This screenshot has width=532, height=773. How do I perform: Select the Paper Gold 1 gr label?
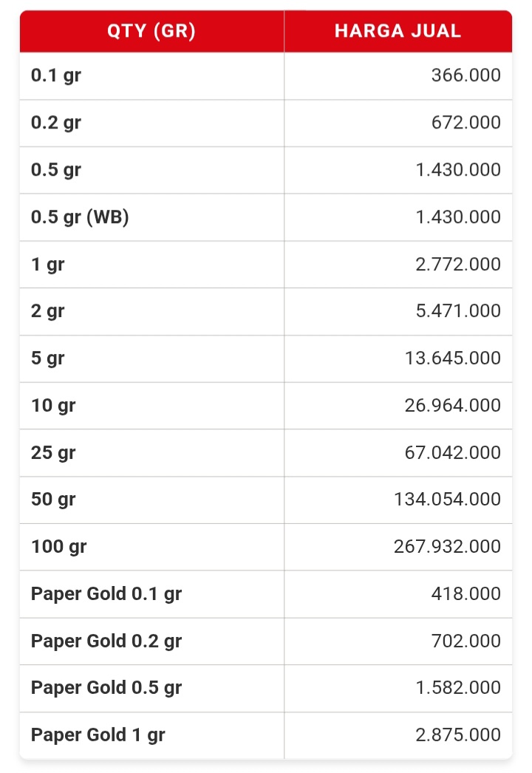[98, 735]
